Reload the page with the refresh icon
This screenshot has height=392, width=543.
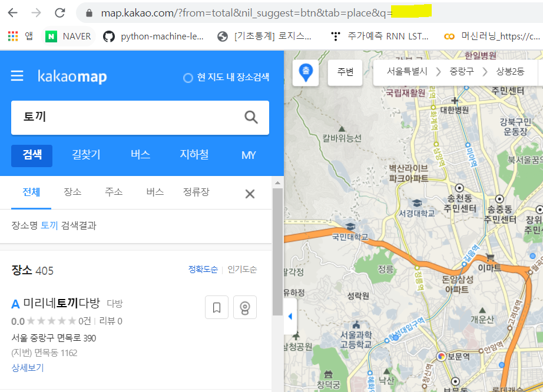[60, 13]
